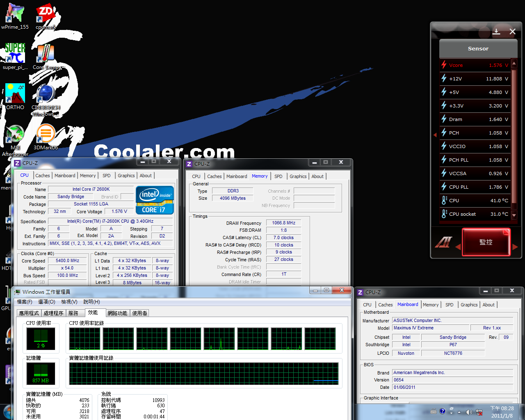525x420 pixels.
Task: Click the sensor list scroll-down arrow
Action: coord(514,215)
